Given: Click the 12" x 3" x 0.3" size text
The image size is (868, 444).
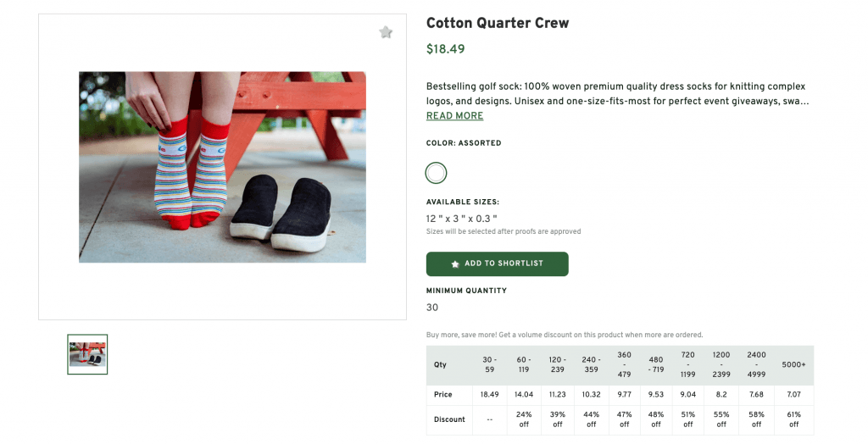Looking at the screenshot, I should pos(461,219).
